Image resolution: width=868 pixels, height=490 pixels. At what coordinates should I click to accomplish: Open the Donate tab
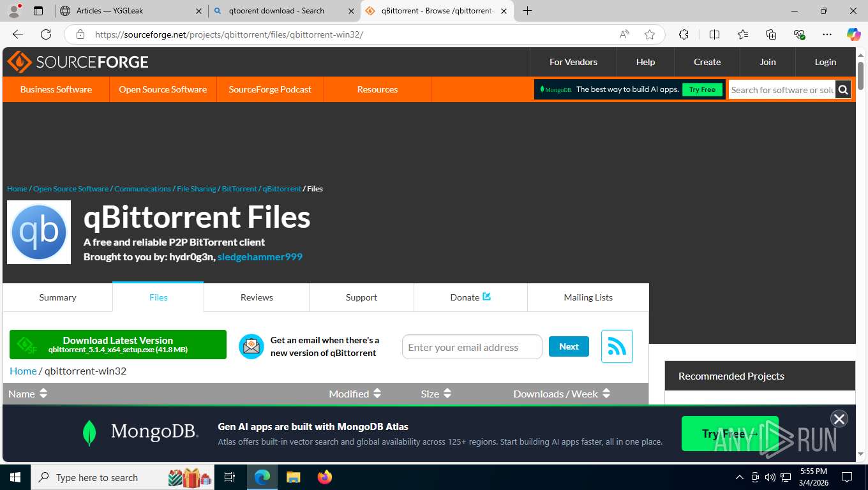click(470, 297)
